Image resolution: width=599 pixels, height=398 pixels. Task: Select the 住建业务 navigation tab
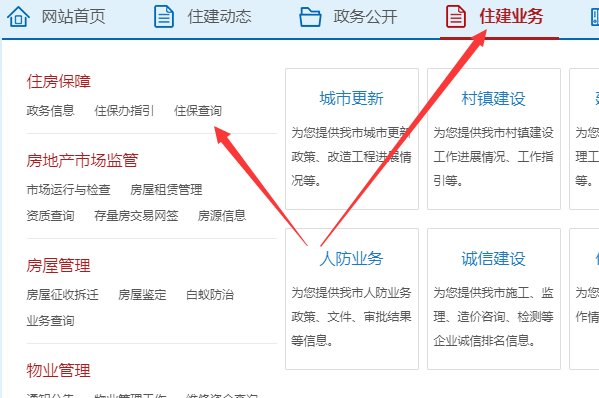coord(511,17)
